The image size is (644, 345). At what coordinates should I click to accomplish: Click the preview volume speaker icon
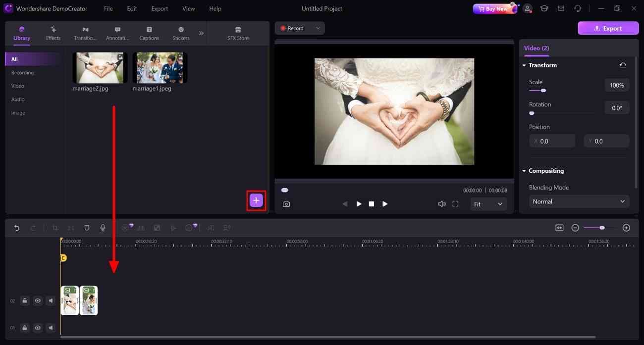tap(441, 204)
